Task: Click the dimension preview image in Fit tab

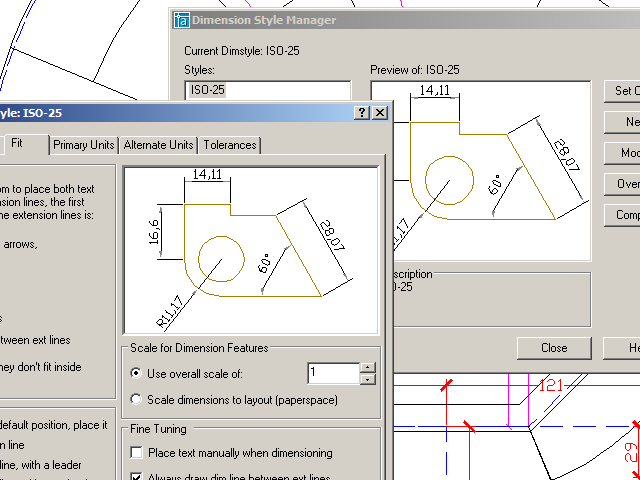Action: [x=251, y=250]
